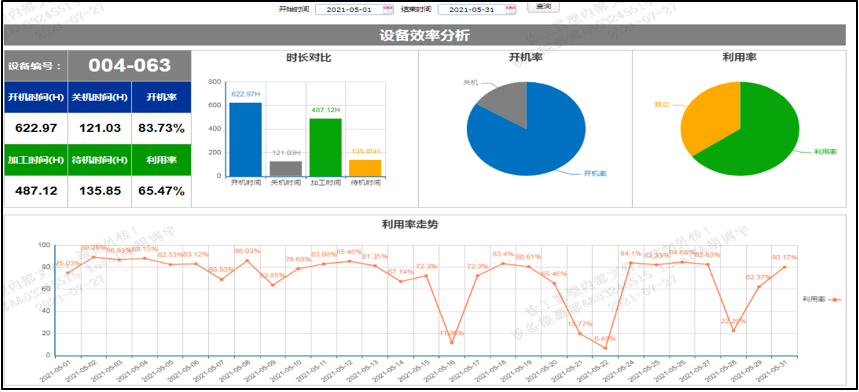The width and height of the screenshot is (859, 392).
Task: Click the data point on 2021-05-28
Action: click(734, 331)
